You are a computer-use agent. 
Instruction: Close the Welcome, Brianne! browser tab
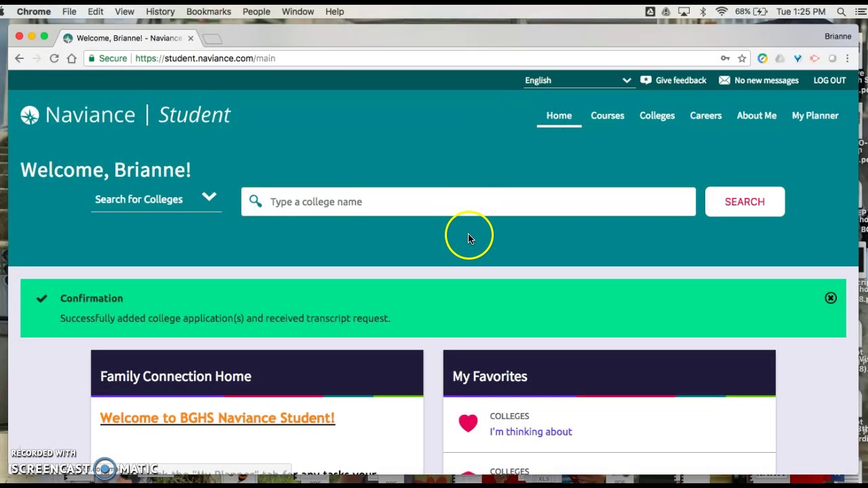(x=191, y=38)
